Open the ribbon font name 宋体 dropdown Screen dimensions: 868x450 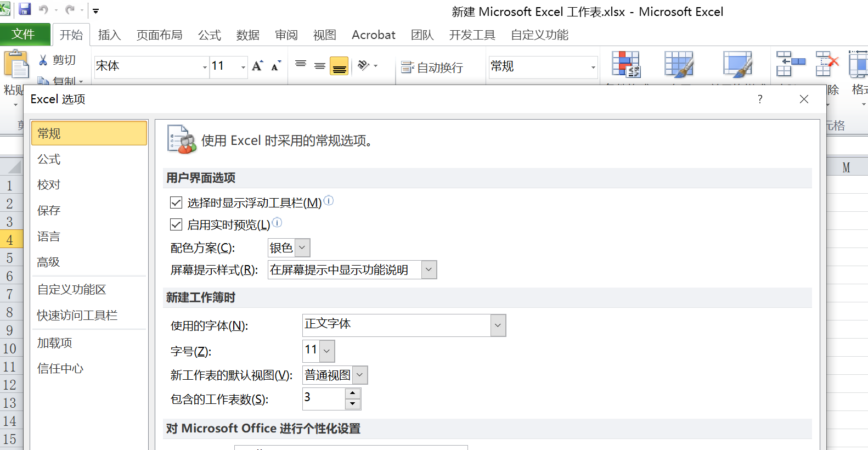coord(205,67)
